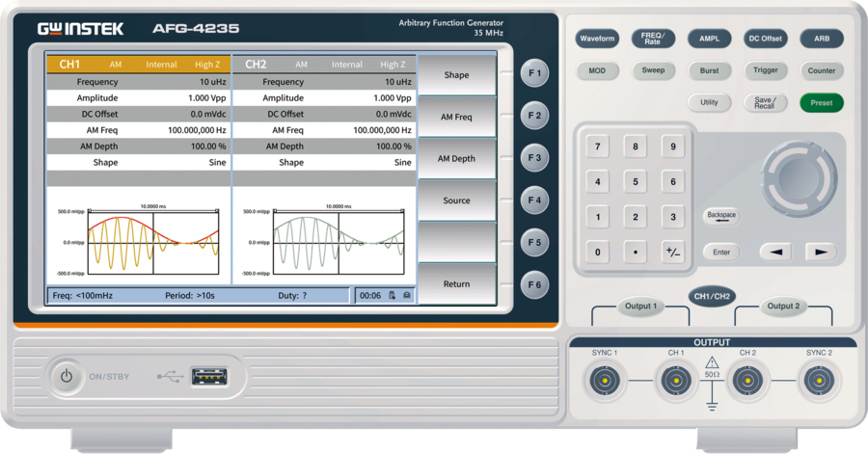Click the CH 2 BNC output connector
The image size is (868, 454).
pos(747,381)
